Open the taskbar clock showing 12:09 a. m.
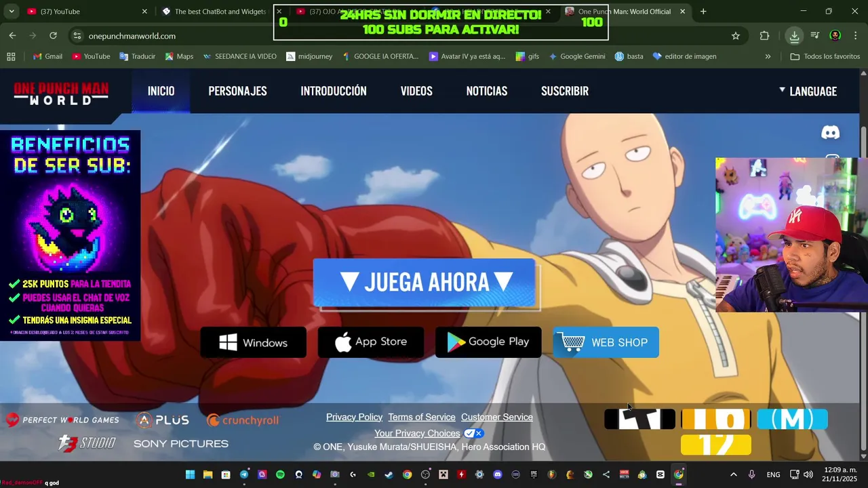The width and height of the screenshot is (868, 488). click(841, 474)
